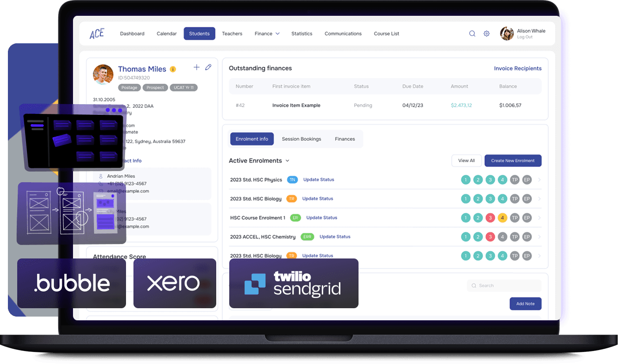Toggle yellow step 4 on HSC Course Enrolment 1
Image resolution: width=618 pixels, height=364 pixels.
(502, 218)
